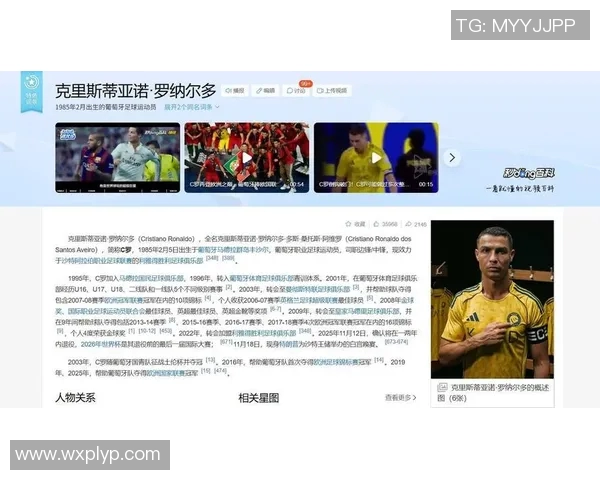
Task: Click subtitle 1985年2月出生的葡萄牙足球运动员
Action: 106,107
